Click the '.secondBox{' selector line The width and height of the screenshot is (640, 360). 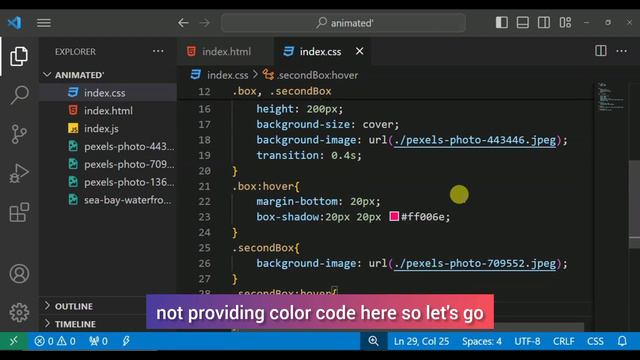266,248
